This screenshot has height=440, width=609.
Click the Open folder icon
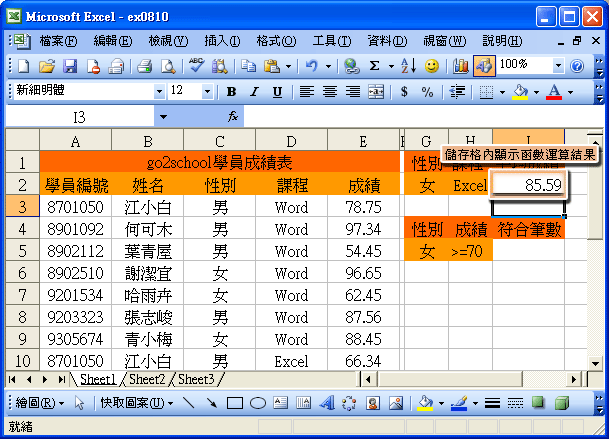point(47,66)
